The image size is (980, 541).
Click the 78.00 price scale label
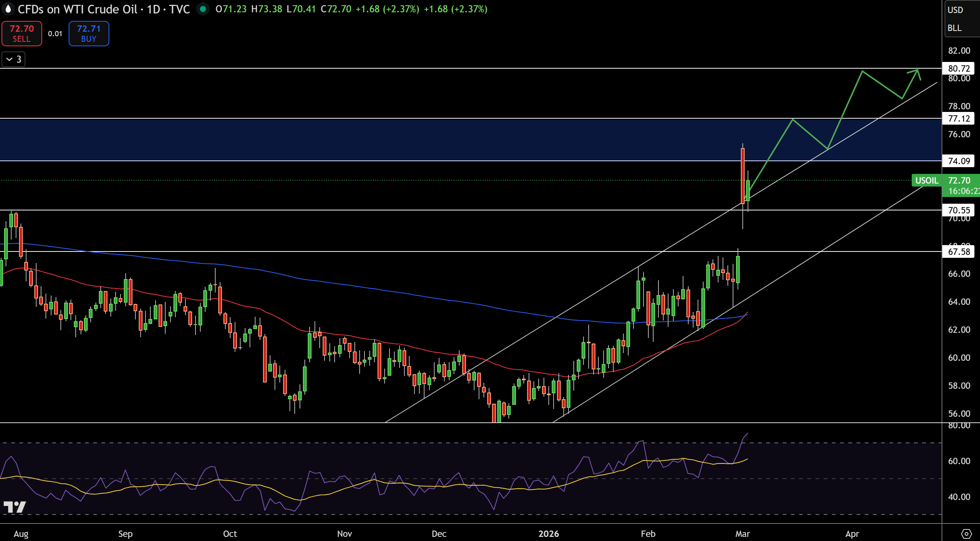pyautogui.click(x=959, y=106)
